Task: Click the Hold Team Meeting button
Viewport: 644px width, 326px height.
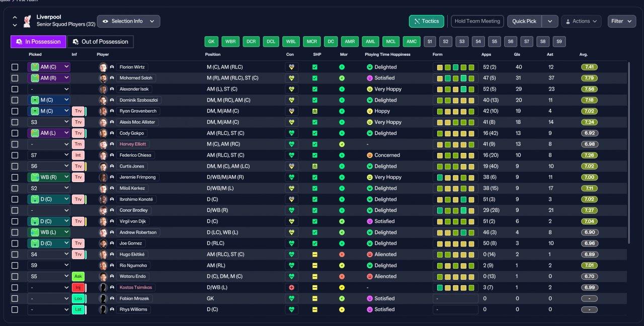Action: coord(477,21)
